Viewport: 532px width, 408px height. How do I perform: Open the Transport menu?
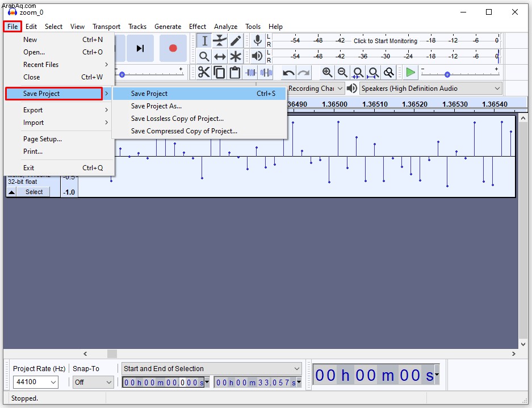coord(106,27)
